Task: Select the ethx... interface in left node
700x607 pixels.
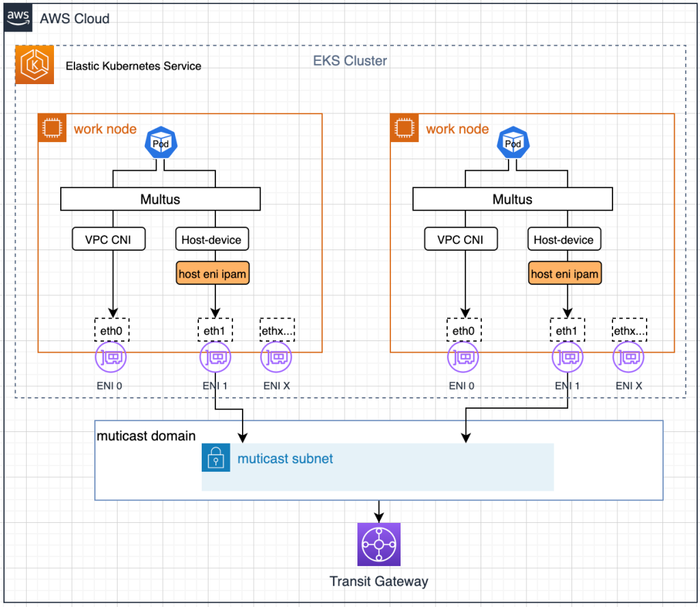Action: [x=278, y=330]
